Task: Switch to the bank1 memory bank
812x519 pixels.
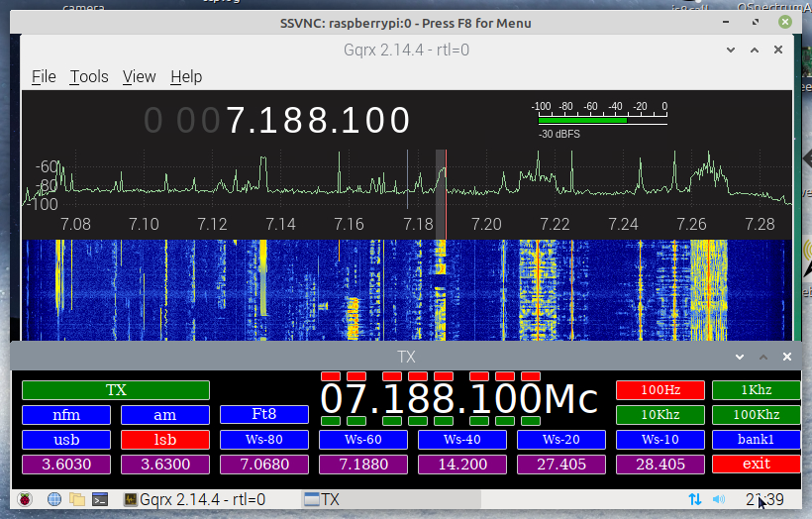Action: (x=757, y=440)
